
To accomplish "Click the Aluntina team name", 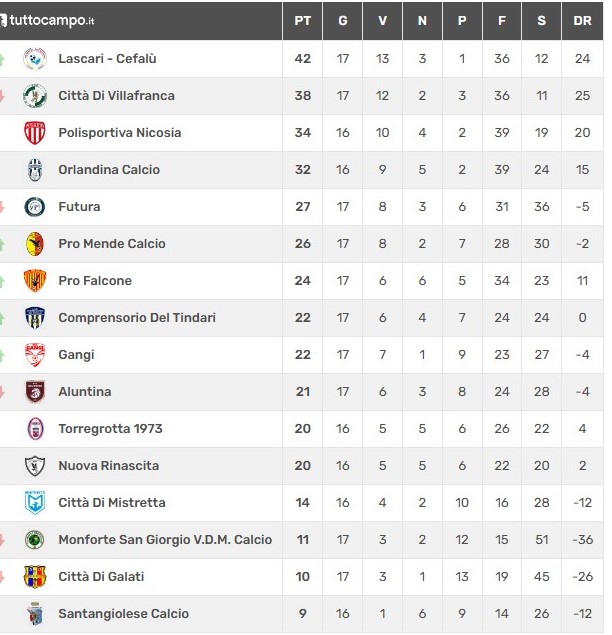I will coord(85,392).
